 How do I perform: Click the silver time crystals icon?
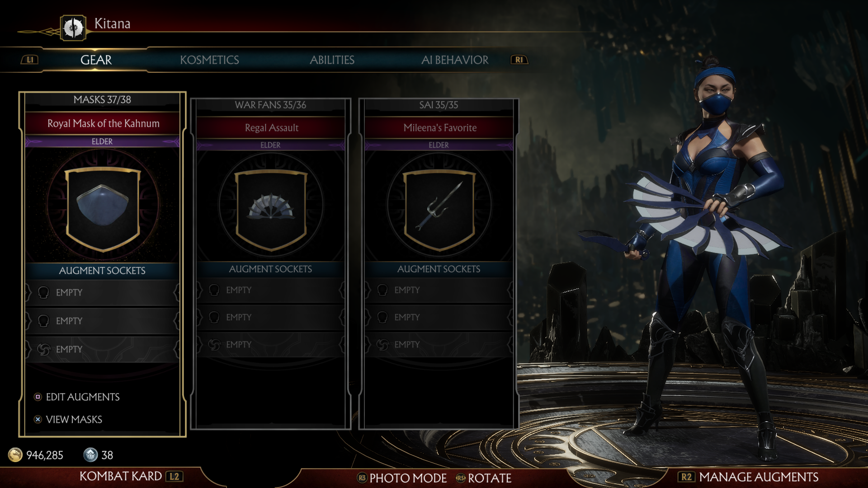point(90,455)
